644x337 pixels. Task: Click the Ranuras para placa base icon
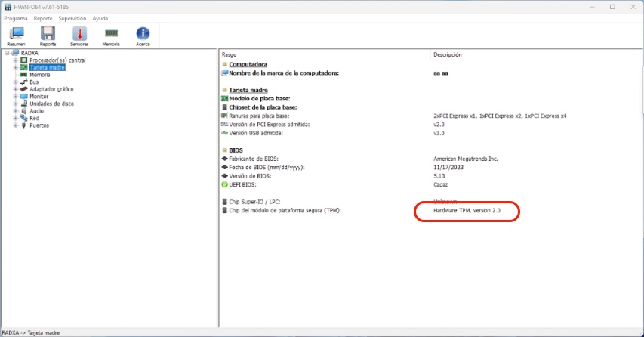point(224,116)
